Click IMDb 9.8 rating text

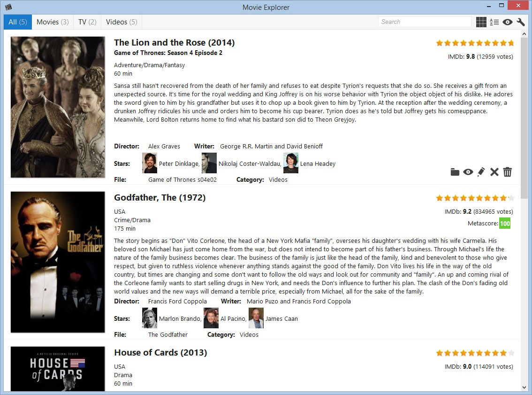tap(480, 57)
